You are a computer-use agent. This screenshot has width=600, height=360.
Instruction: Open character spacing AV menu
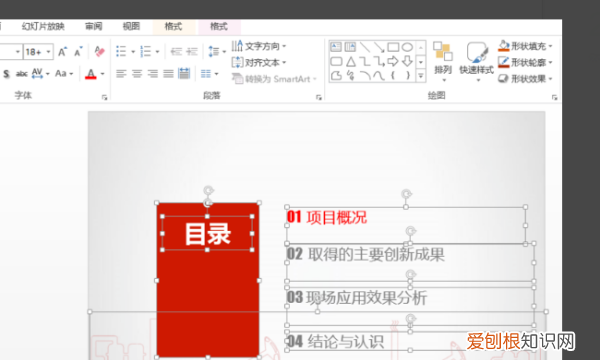41,73
